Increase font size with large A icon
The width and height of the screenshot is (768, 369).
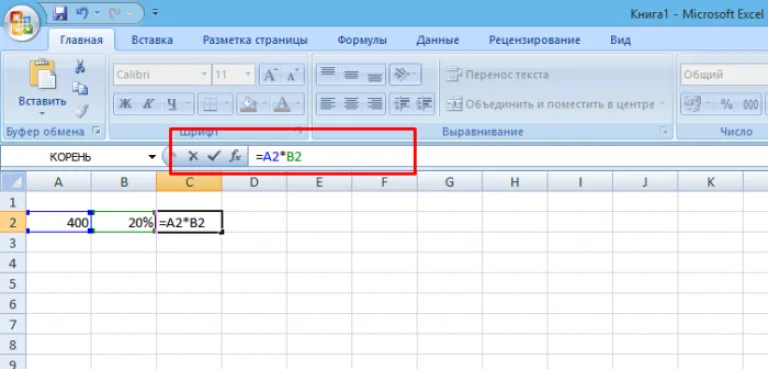(270, 75)
